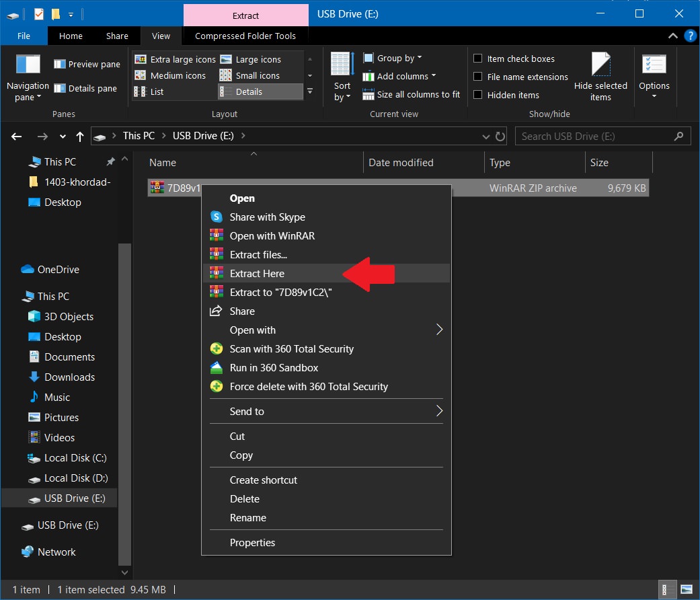
Task: Select Network in the navigation pane
Action: 48,552
